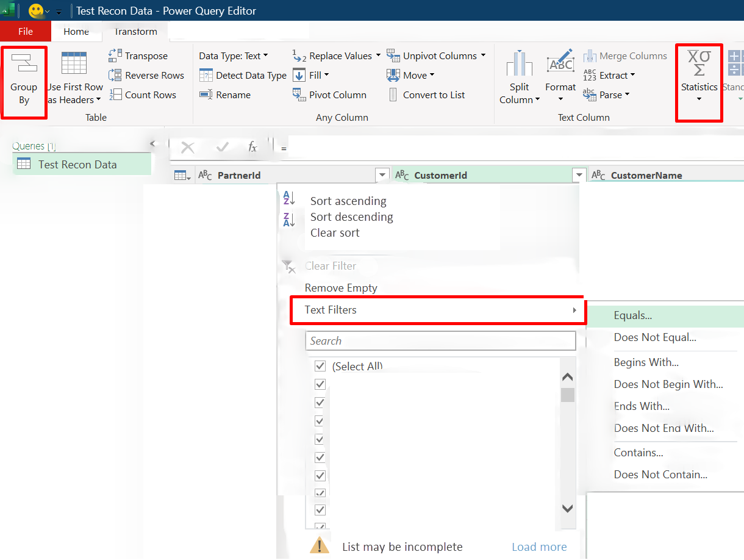
Task: Click the filter list scroll-down arrow
Action: [x=567, y=508]
